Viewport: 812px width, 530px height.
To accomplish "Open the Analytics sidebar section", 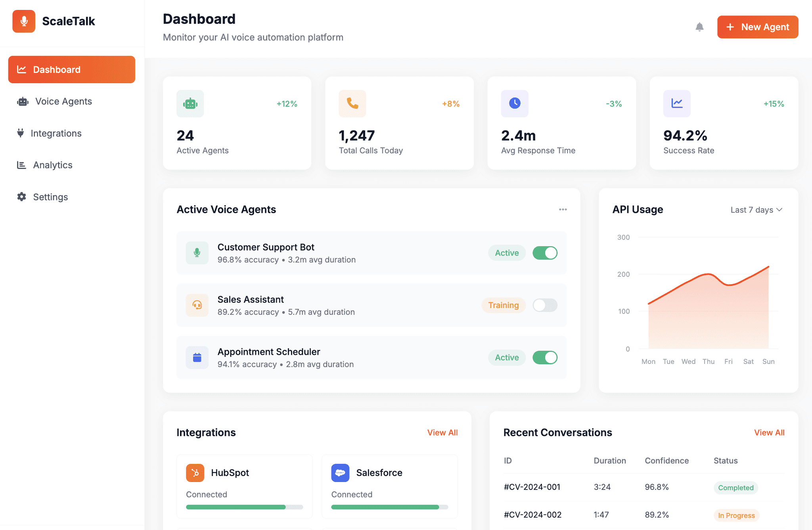I will coord(52,165).
